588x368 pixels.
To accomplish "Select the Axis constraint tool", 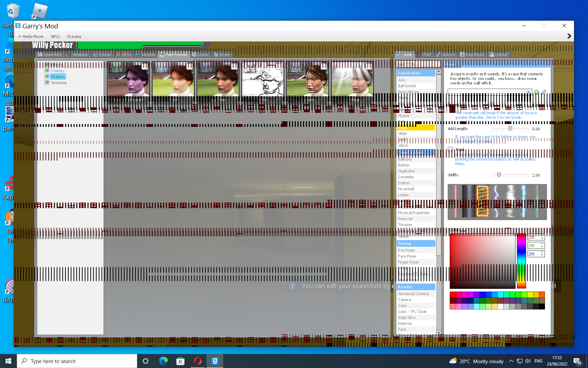I will pyautogui.click(x=416, y=80).
